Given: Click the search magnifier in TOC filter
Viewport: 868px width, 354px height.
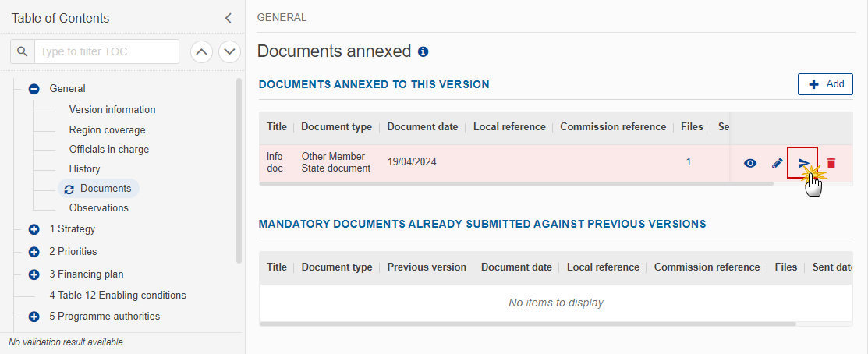Looking at the screenshot, I should [23, 51].
